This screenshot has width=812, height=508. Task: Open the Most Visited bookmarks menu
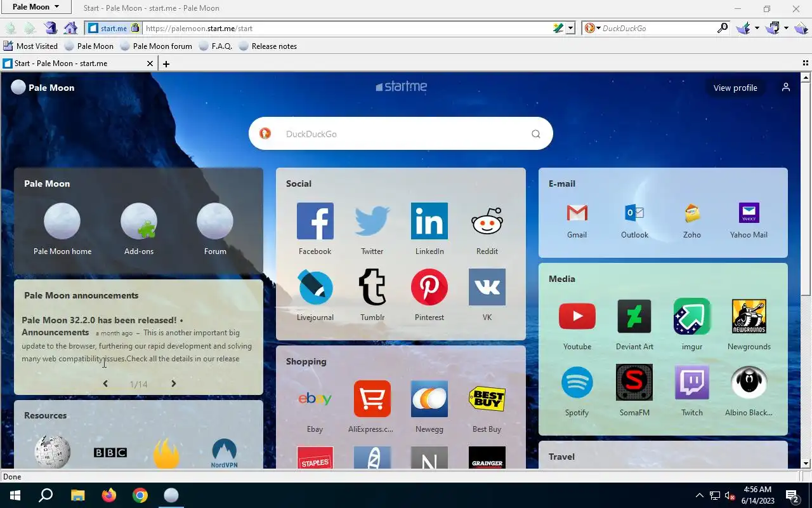(x=30, y=46)
